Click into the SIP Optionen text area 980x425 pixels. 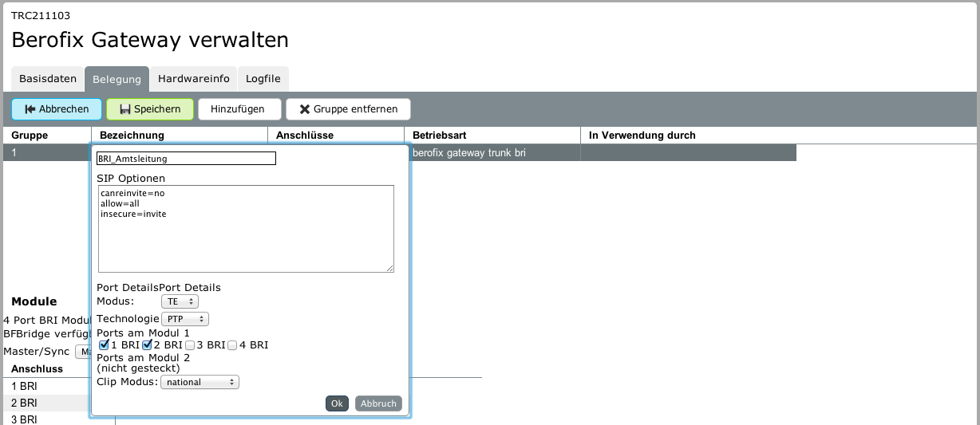[246, 229]
